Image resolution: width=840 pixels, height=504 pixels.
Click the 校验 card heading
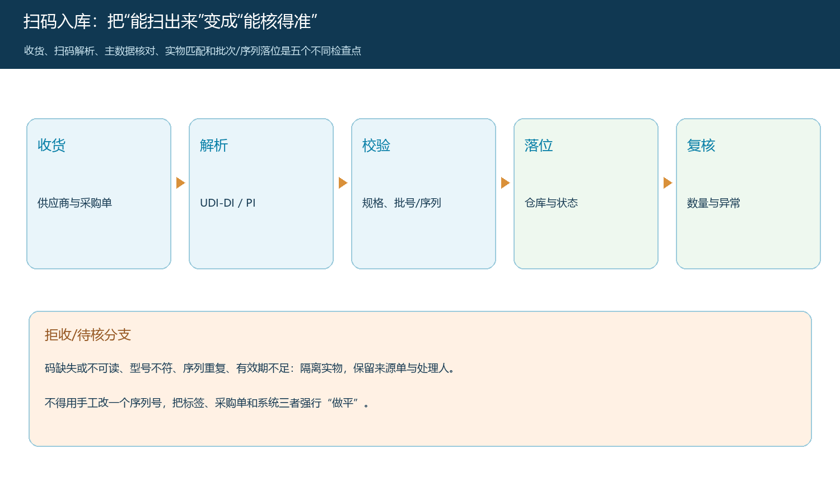376,146
